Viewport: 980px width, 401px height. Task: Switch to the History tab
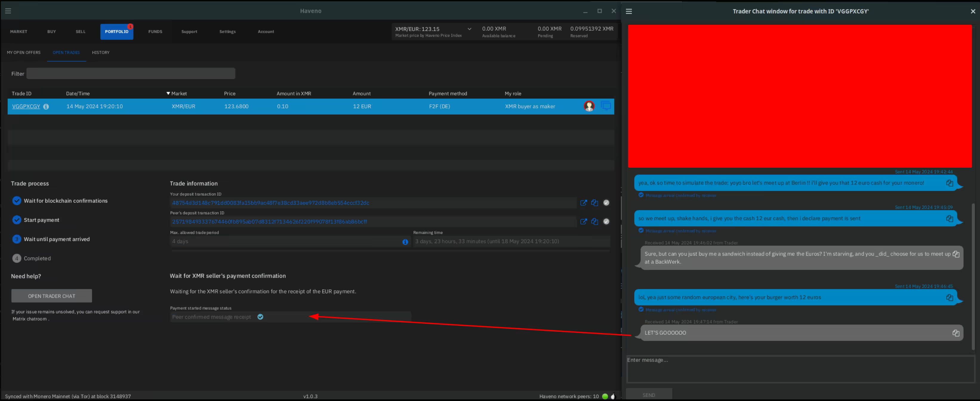(101, 53)
